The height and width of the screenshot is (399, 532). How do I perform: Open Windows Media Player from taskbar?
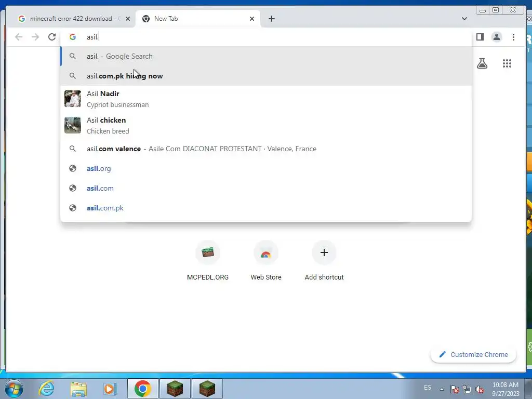(x=110, y=389)
